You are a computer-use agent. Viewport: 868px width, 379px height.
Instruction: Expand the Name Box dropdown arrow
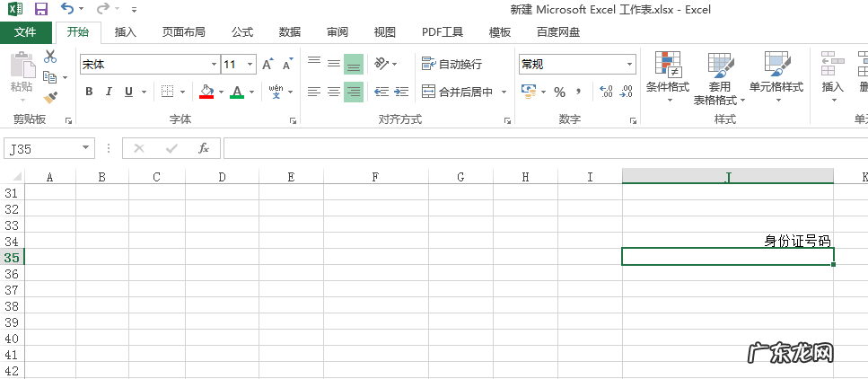[86, 148]
